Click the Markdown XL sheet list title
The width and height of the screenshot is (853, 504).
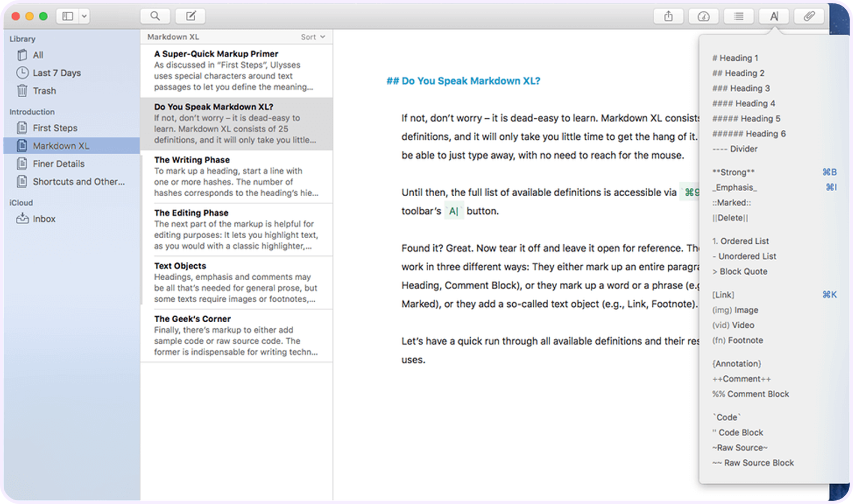tap(173, 37)
